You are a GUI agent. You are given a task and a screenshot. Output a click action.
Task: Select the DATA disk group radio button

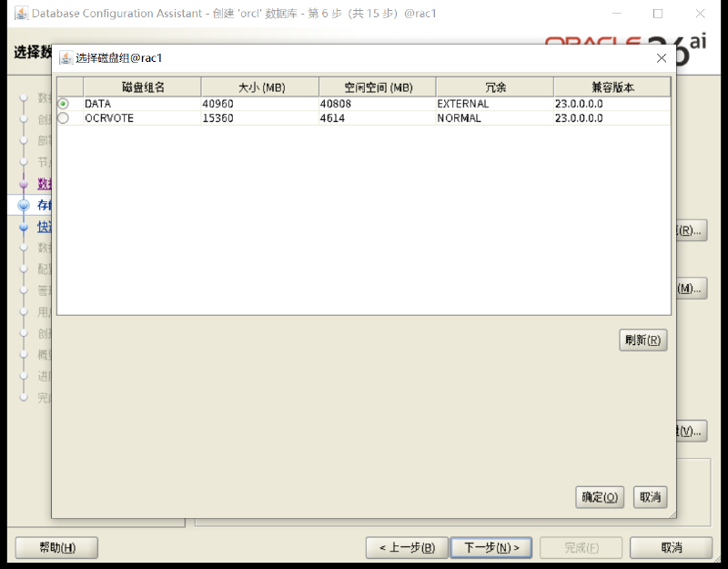64,104
